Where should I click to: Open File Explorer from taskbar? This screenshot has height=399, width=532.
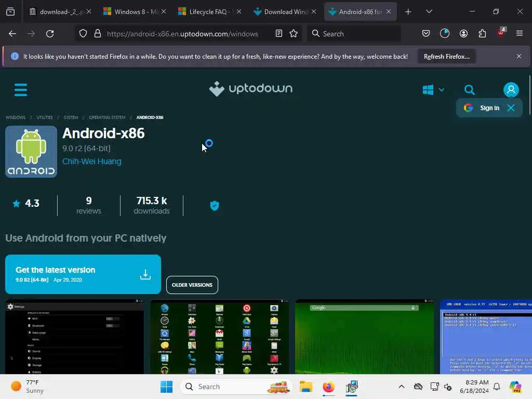(x=305, y=387)
